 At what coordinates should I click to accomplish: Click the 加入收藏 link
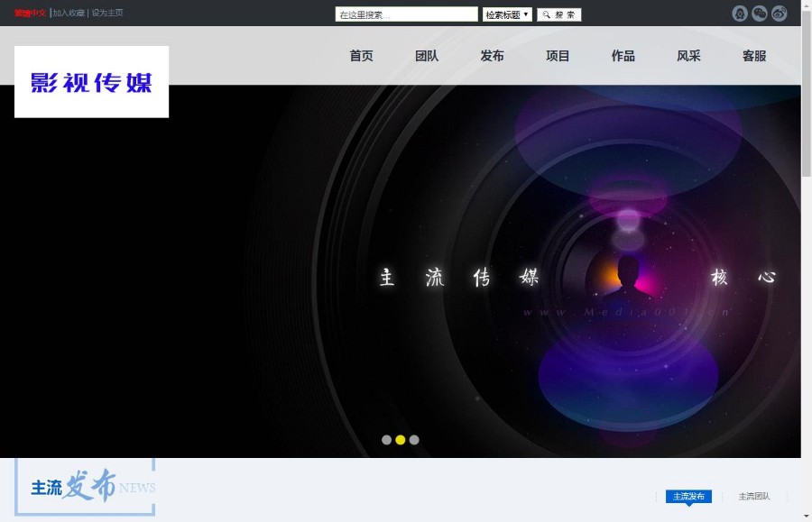[x=69, y=13]
